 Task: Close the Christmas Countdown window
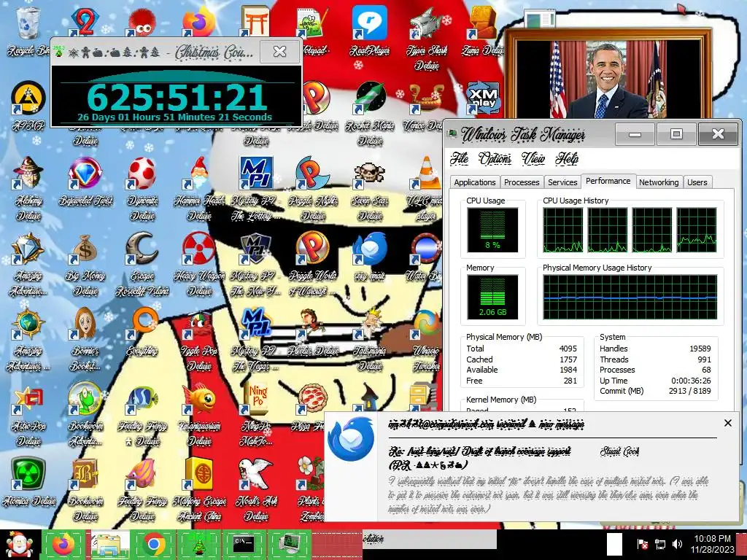279,52
